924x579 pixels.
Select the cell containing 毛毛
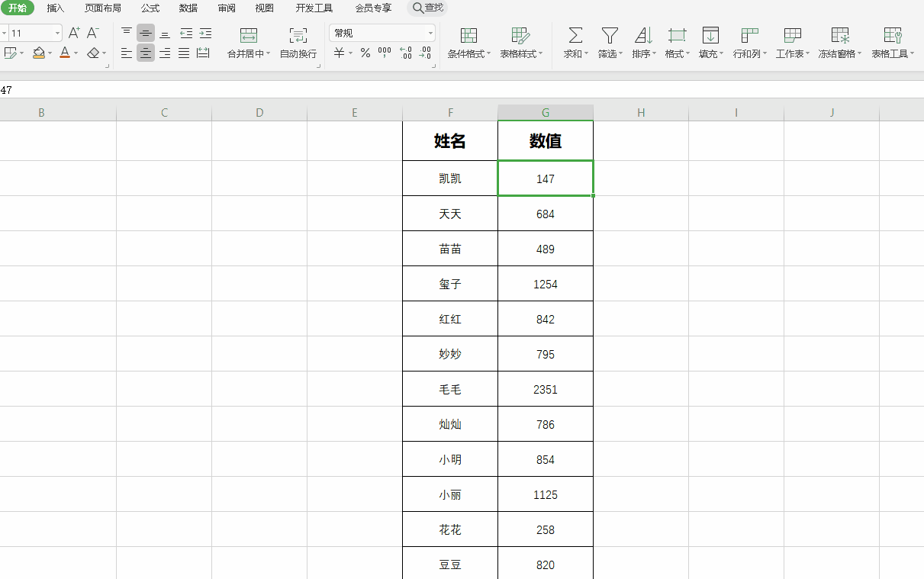coord(450,389)
